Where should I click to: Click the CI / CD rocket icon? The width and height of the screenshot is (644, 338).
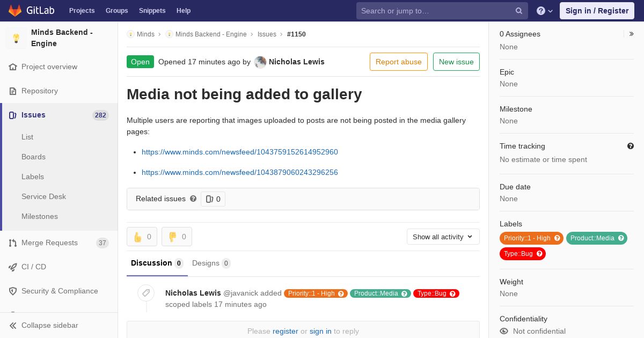click(13, 267)
